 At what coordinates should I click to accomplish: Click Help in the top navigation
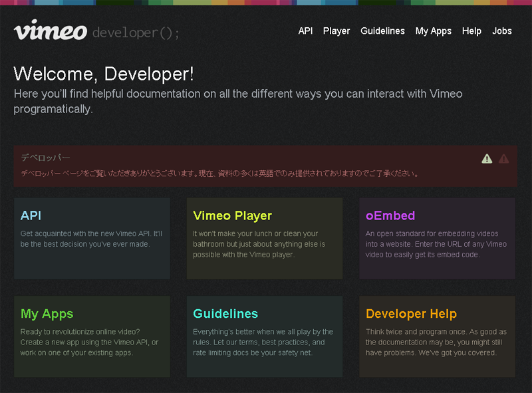[471, 31]
